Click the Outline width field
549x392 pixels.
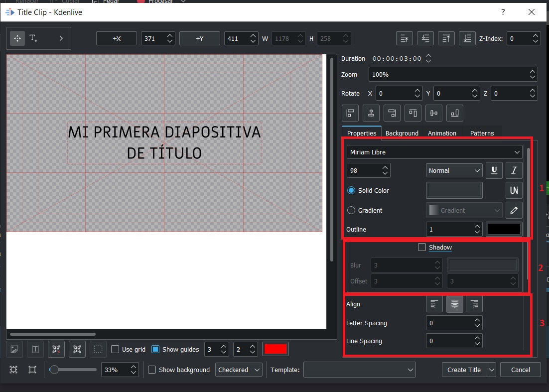(x=454, y=229)
